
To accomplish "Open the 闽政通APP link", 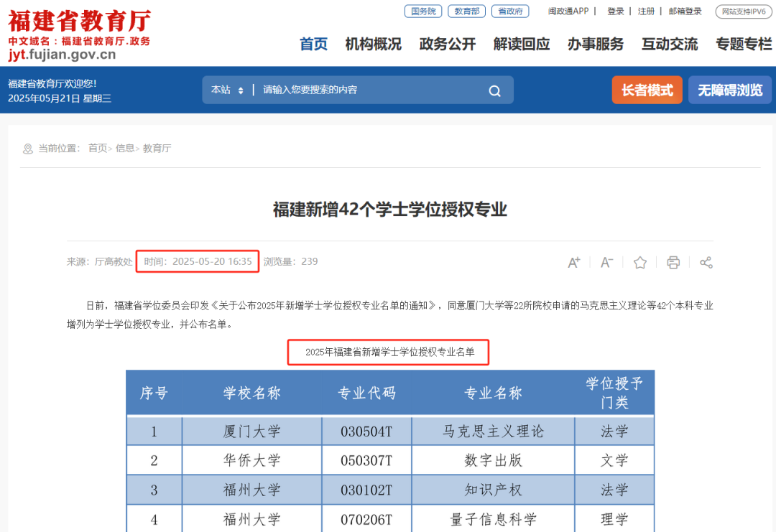I will 568,11.
